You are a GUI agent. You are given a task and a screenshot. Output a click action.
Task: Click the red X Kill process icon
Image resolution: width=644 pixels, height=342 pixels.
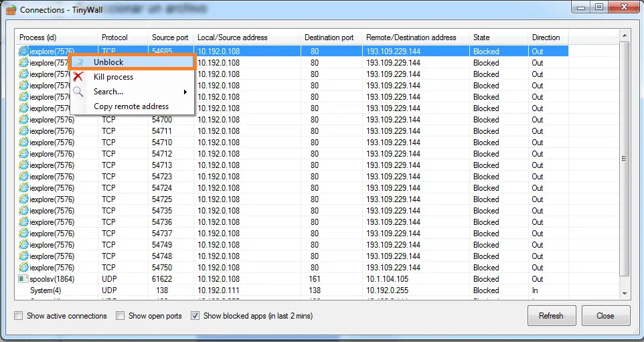click(x=78, y=77)
